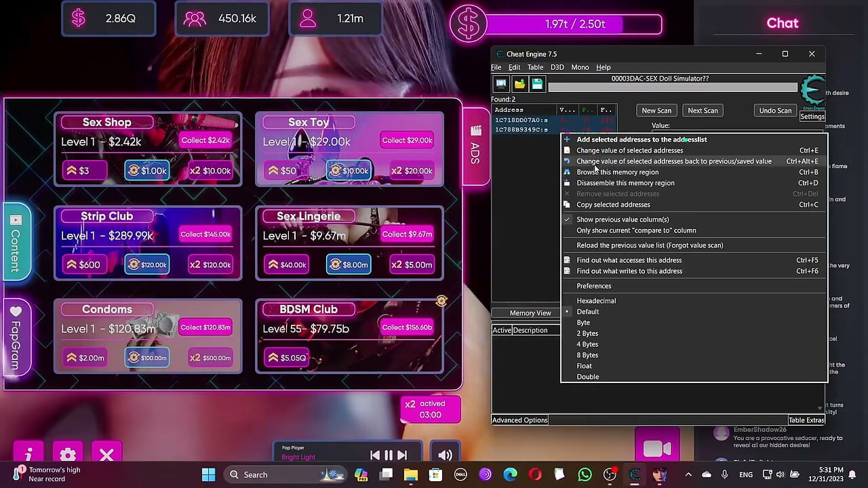Viewport: 868px width, 488px height.
Task: Show hidden icons in system tray
Action: pos(688,474)
